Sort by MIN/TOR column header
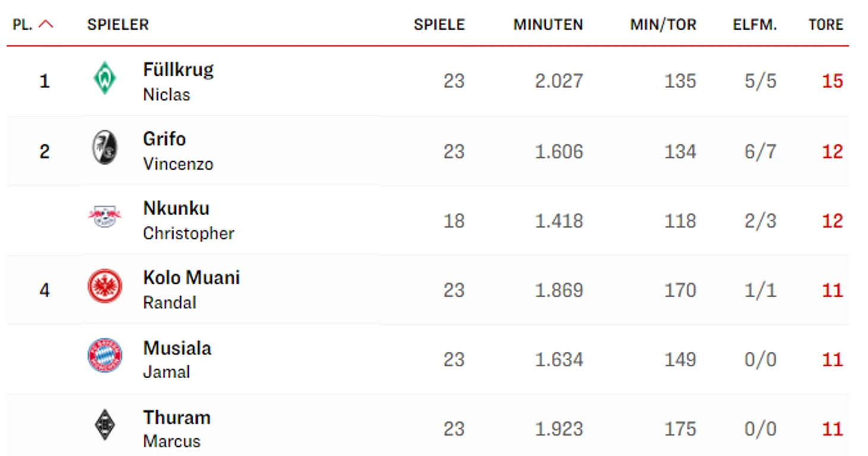This screenshot has width=868, height=456. point(663,25)
